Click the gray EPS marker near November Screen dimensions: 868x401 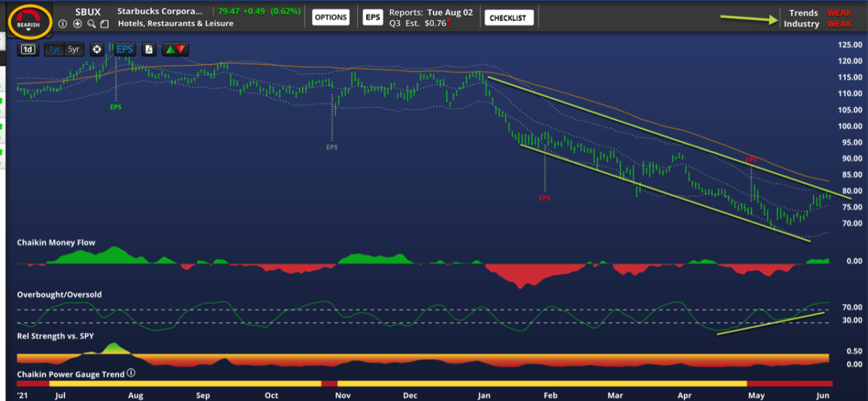point(332,147)
